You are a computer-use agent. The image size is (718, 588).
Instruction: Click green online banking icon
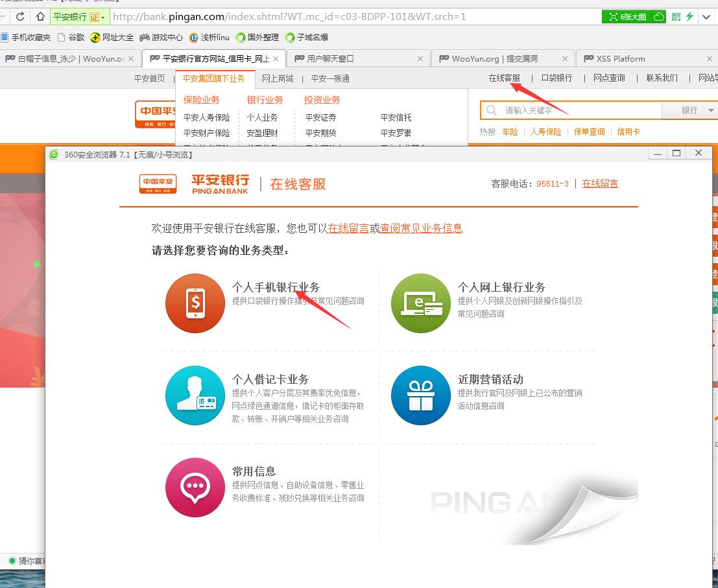point(421,303)
